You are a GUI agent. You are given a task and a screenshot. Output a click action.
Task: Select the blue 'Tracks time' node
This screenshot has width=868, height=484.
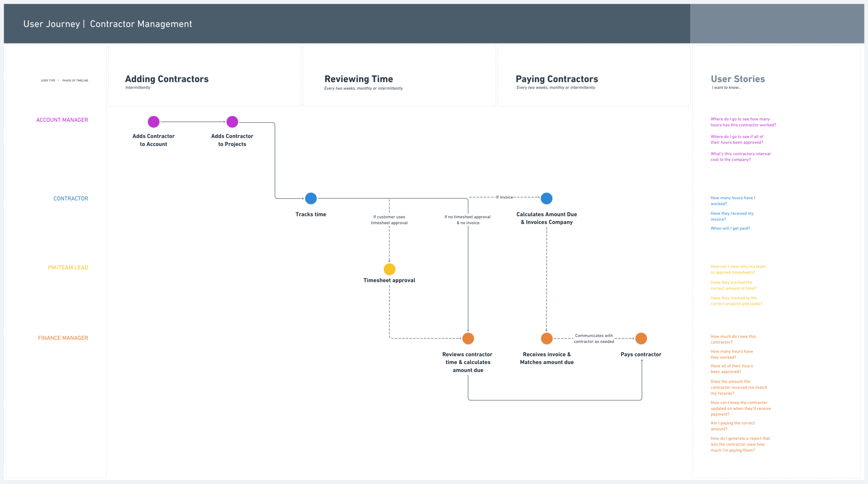(311, 198)
